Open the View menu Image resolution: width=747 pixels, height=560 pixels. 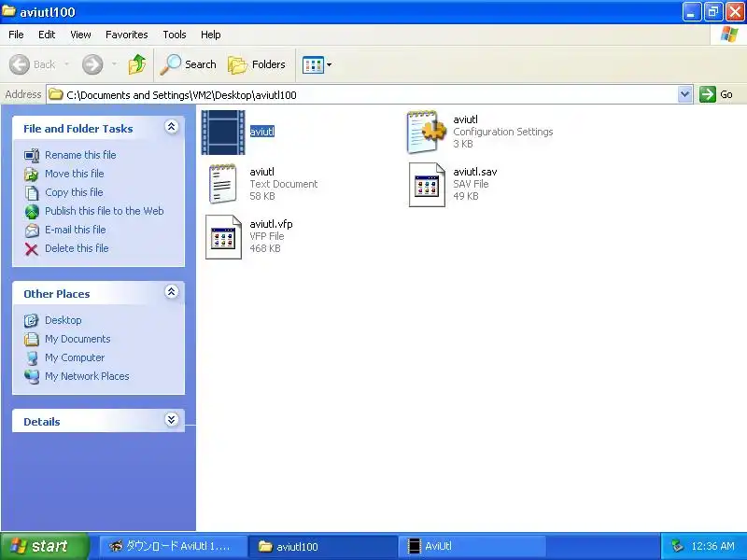(80, 35)
